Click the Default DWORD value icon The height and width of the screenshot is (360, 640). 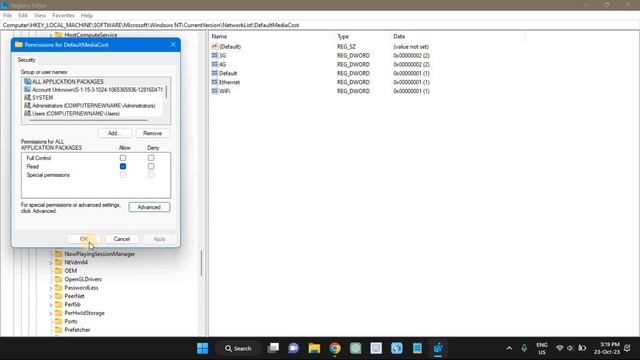coord(215,73)
